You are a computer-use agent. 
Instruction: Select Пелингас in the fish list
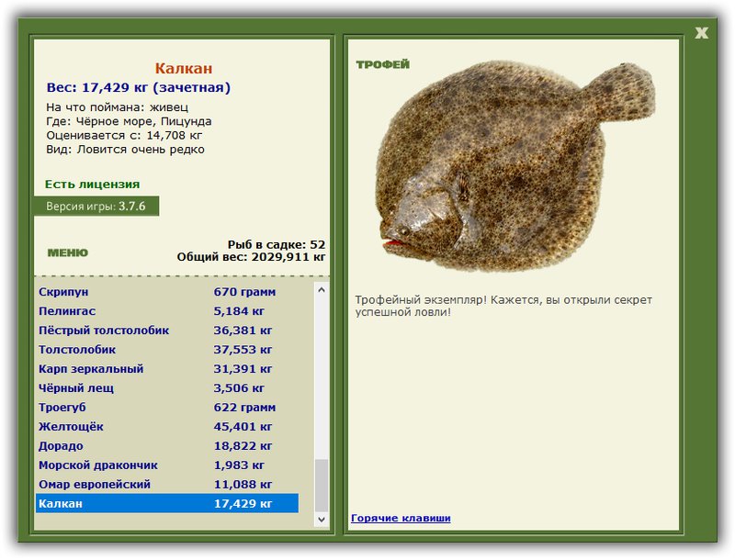click(x=167, y=311)
